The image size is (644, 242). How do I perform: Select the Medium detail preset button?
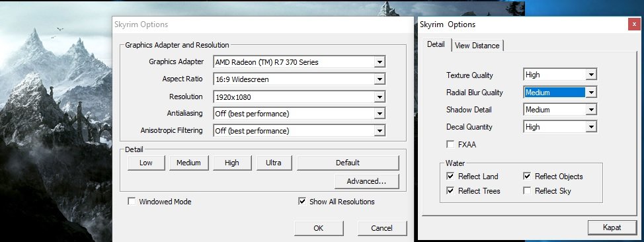click(188, 163)
